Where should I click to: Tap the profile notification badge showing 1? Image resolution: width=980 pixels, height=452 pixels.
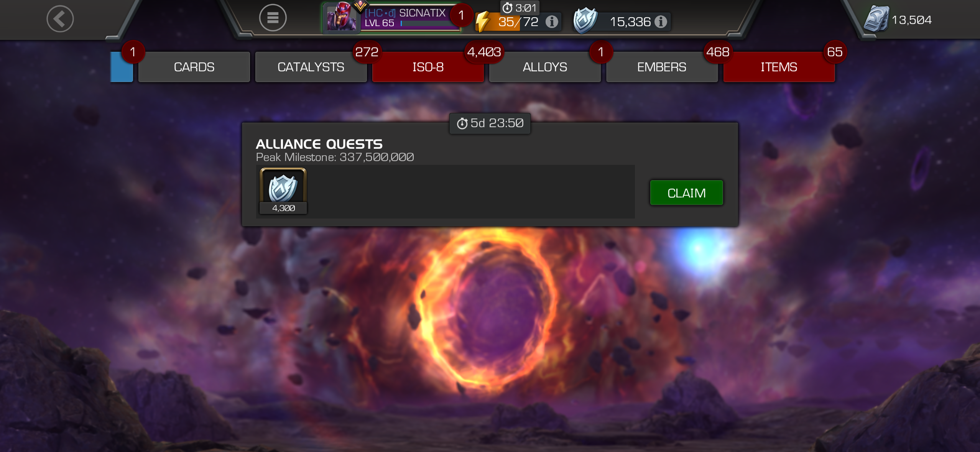(x=461, y=15)
